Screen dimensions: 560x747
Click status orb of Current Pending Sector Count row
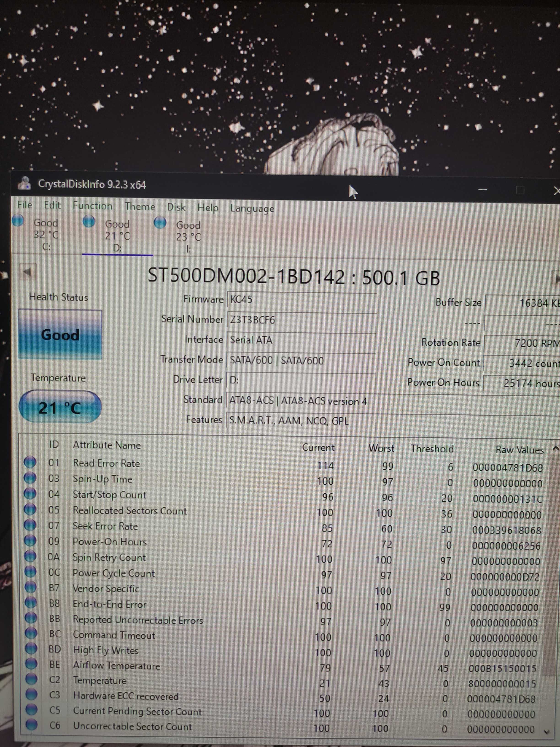[31, 709]
